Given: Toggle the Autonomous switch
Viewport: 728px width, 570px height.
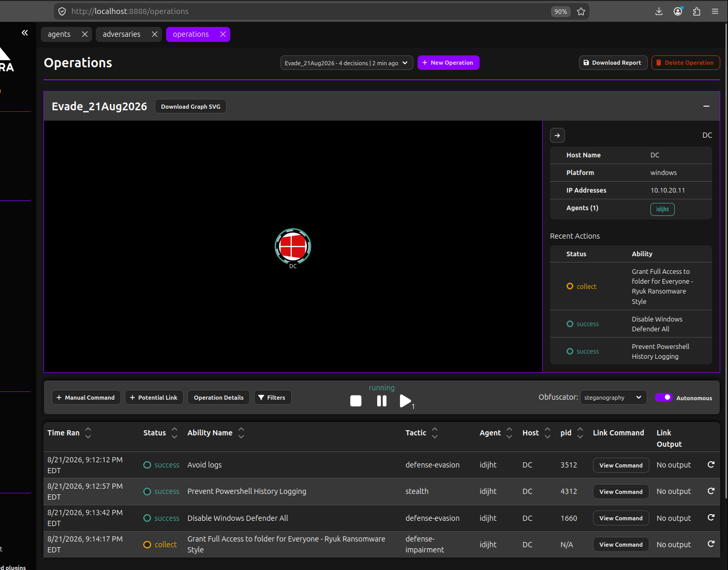Looking at the screenshot, I should pyautogui.click(x=663, y=398).
